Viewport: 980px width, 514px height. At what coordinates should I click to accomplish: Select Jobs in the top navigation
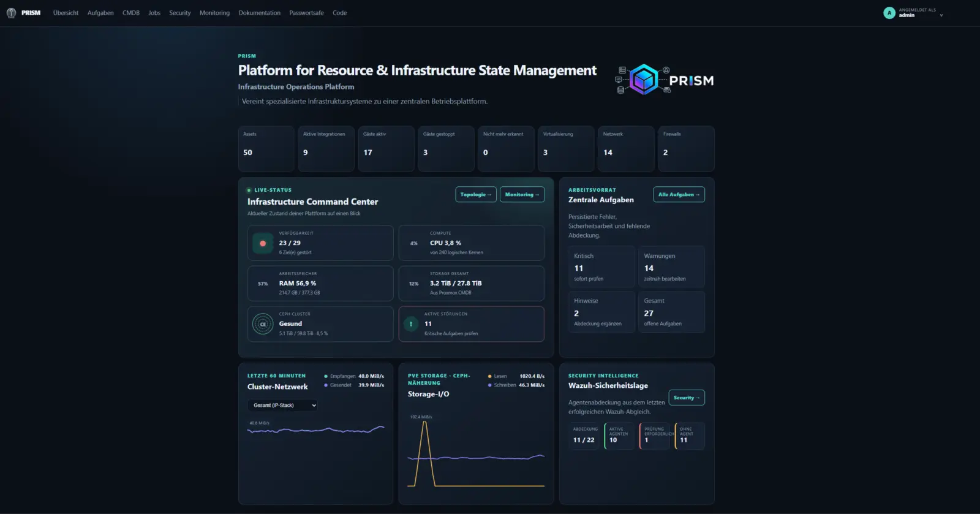click(x=154, y=13)
